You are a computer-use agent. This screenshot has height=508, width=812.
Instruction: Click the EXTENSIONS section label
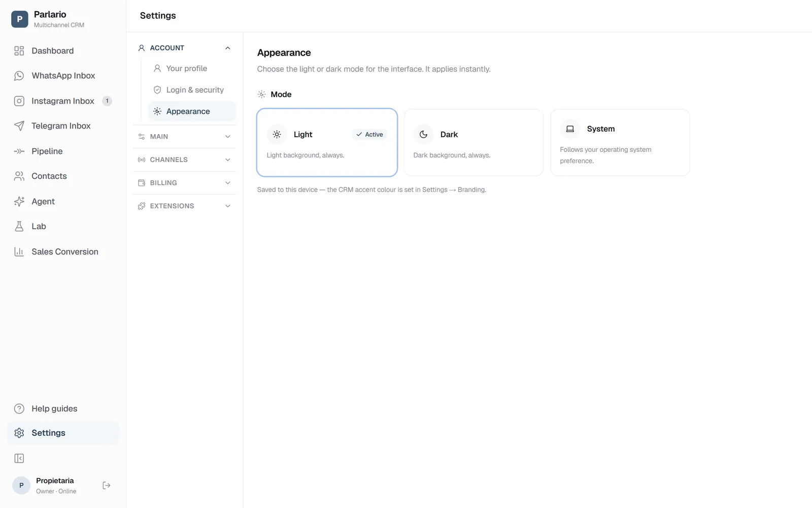click(x=172, y=206)
